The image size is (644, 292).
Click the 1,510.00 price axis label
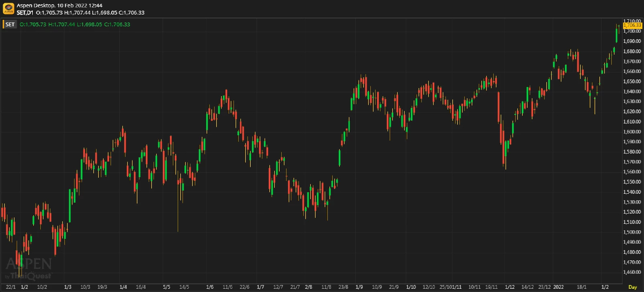[x=633, y=222]
